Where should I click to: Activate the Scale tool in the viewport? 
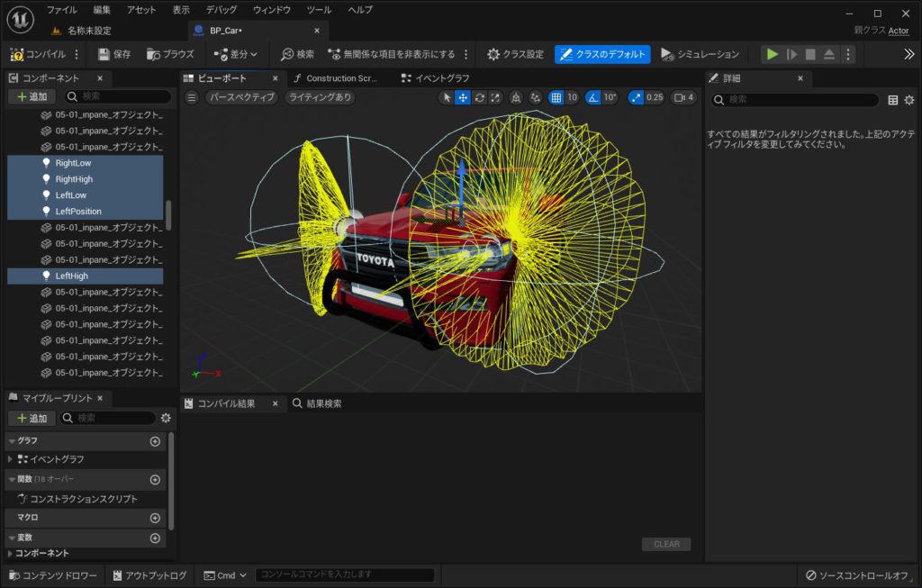pyautogui.click(x=496, y=97)
